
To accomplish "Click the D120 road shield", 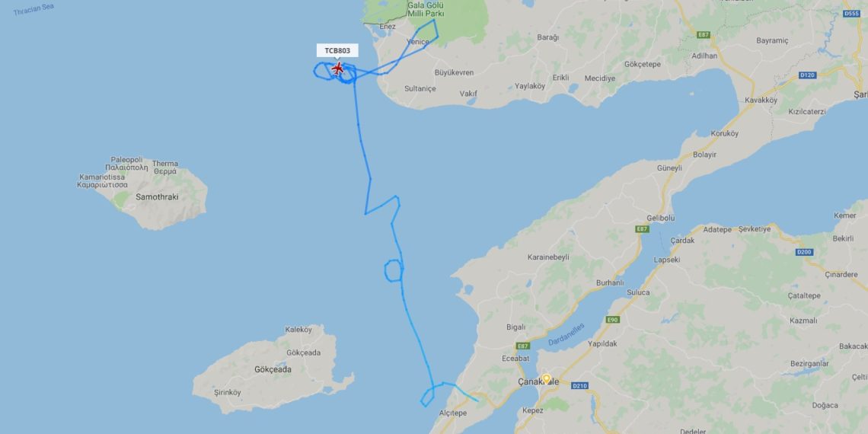I will [x=808, y=75].
